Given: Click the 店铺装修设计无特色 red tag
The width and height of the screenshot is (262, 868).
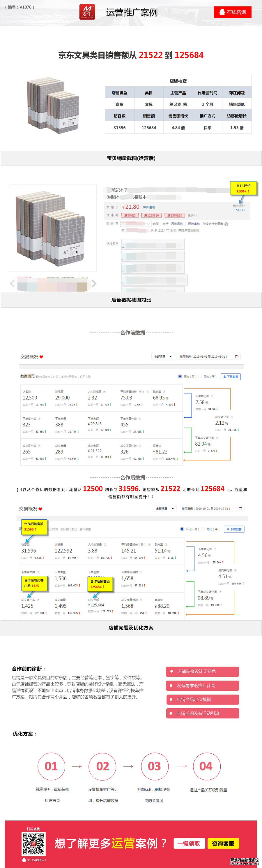Looking at the screenshot, I should coord(203,672).
